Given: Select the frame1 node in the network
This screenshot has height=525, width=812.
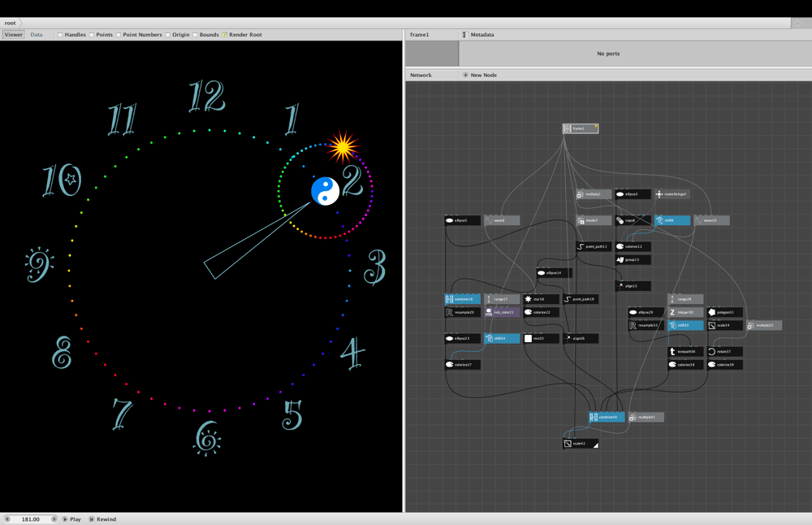Looking at the screenshot, I should [581, 128].
